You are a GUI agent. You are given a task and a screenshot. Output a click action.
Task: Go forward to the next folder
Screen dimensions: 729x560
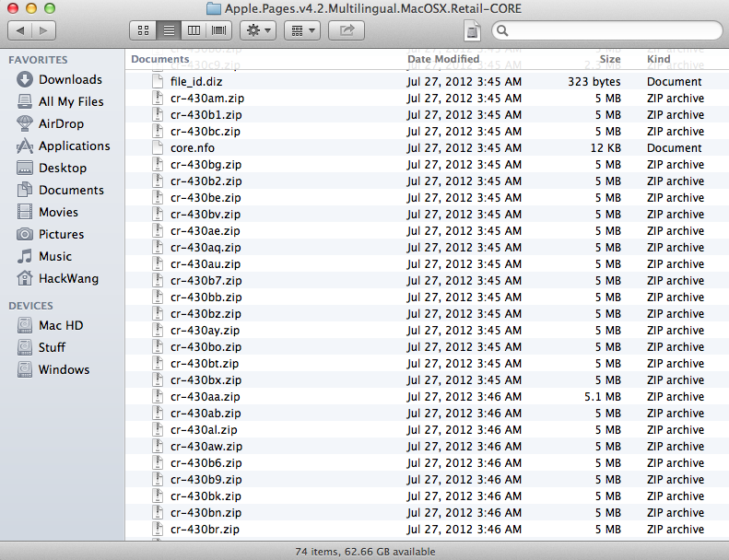(x=43, y=30)
